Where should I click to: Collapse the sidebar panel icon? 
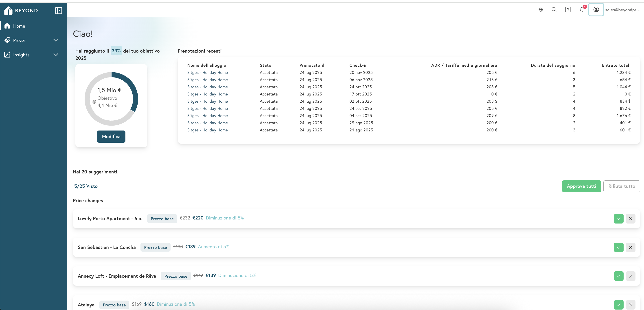coord(59,11)
